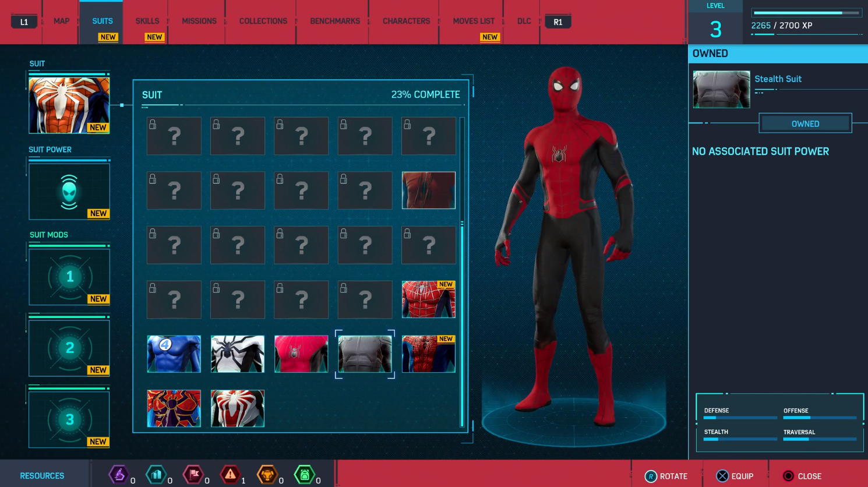The width and height of the screenshot is (868, 487).
Task: Click the STEALTH stat bar
Action: coord(740,439)
